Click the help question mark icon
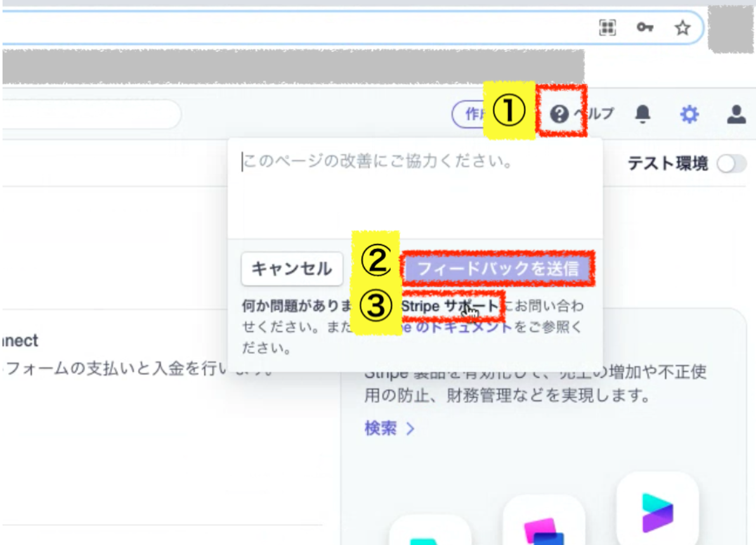The width and height of the screenshot is (756, 545). point(559,114)
